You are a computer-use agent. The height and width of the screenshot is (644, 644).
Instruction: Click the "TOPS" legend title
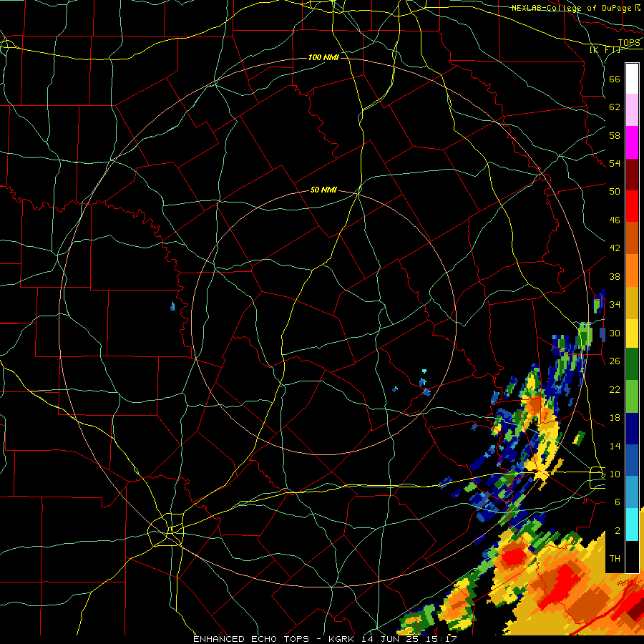pos(629,43)
